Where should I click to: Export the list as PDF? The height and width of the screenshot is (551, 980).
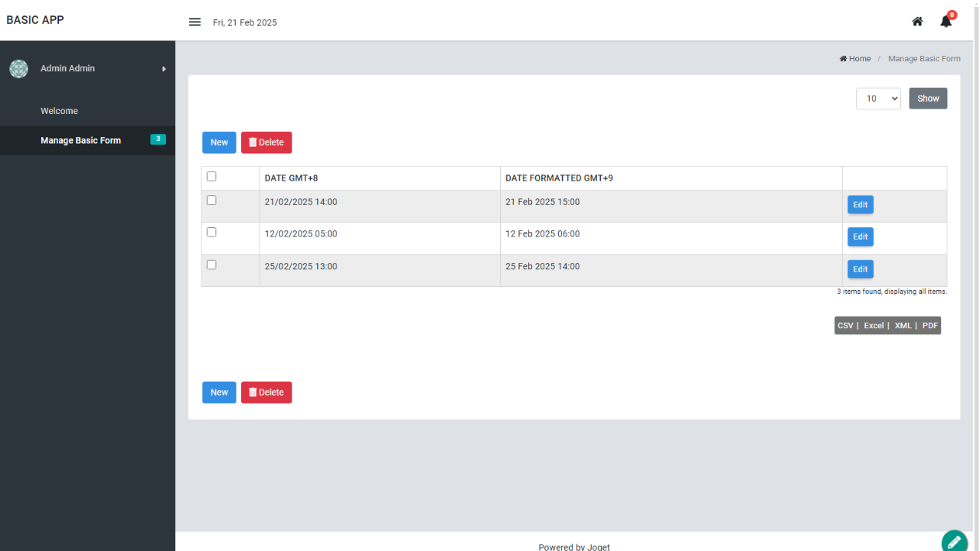click(x=929, y=326)
